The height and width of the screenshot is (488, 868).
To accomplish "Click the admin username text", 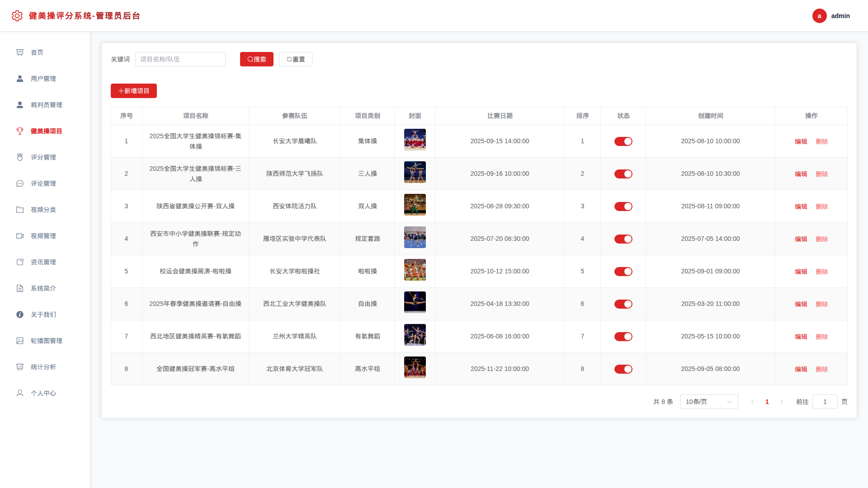I will point(840,16).
